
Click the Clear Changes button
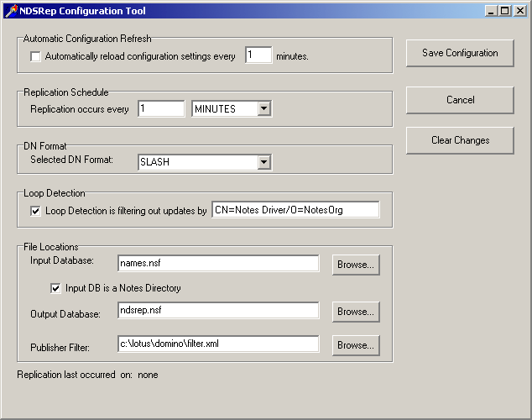[x=460, y=140]
